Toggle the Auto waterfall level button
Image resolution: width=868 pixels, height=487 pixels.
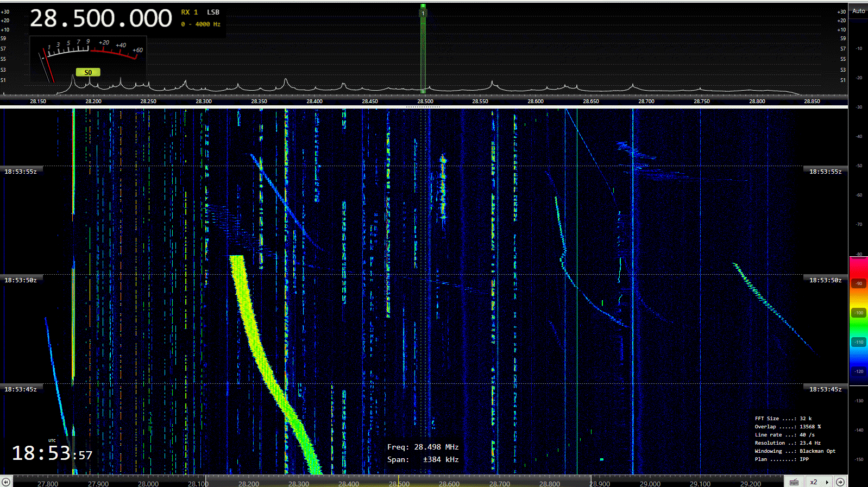point(858,11)
